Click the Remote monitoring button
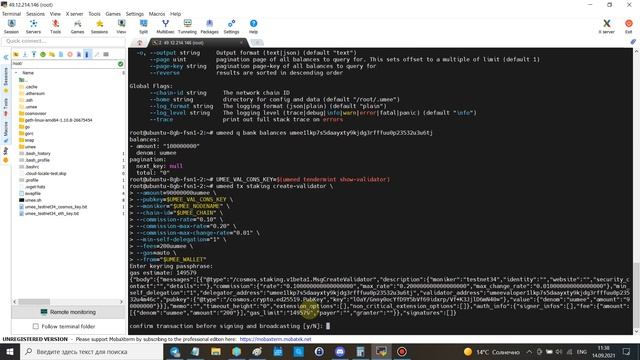Image resolution: width=640 pixels, height=360 pixels. point(69,312)
